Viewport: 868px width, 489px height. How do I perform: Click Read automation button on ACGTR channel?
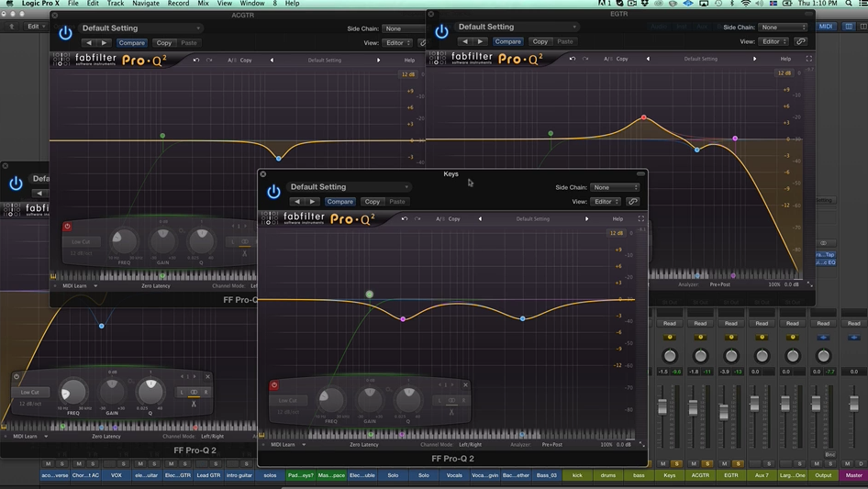click(700, 324)
